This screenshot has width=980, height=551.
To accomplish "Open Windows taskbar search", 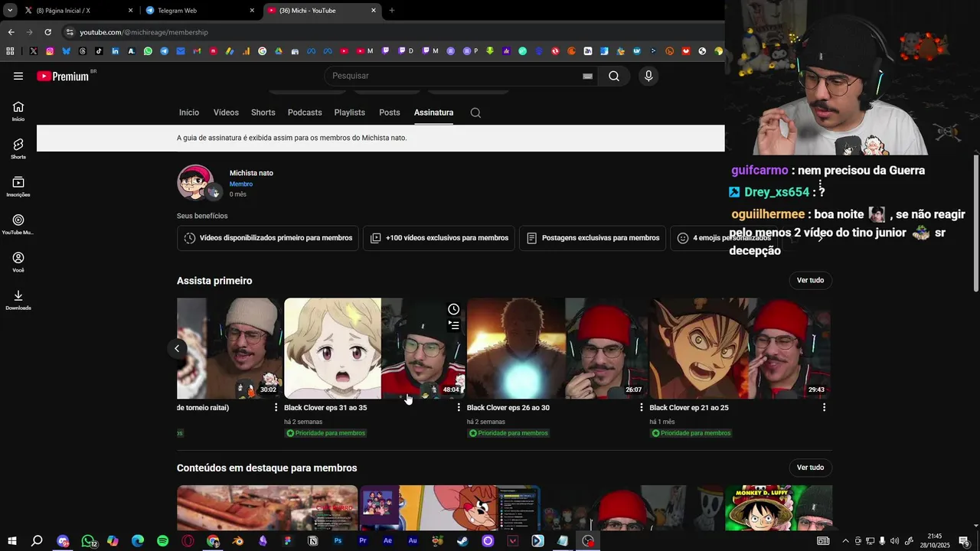I will (37, 541).
